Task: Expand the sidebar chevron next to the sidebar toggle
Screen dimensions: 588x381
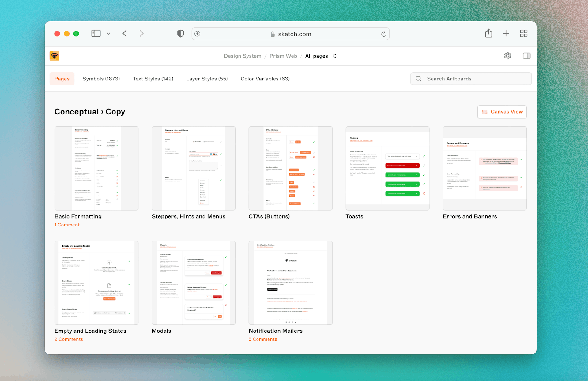Action: [x=108, y=34]
